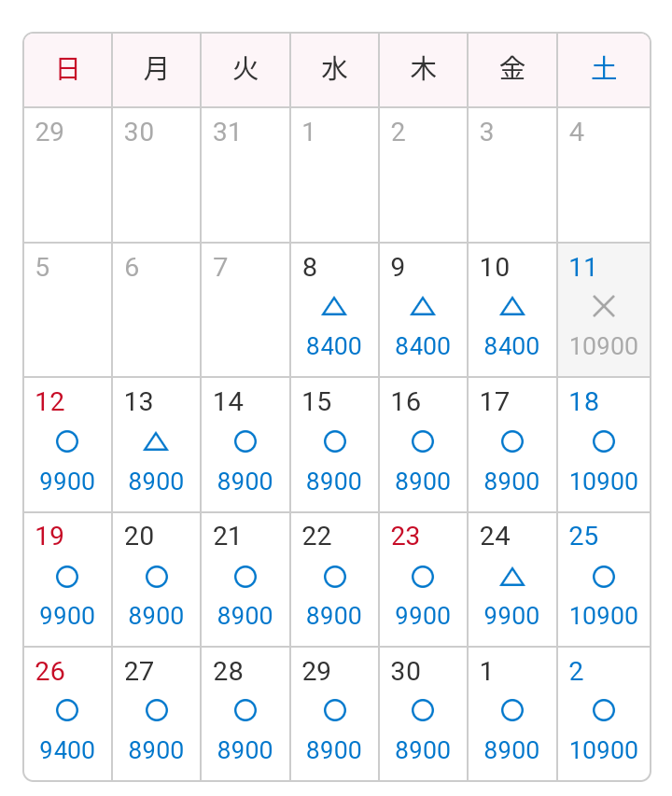Screen dimensions: 672x796
Task: Pick date 21 with price 8900
Action: click(x=245, y=580)
